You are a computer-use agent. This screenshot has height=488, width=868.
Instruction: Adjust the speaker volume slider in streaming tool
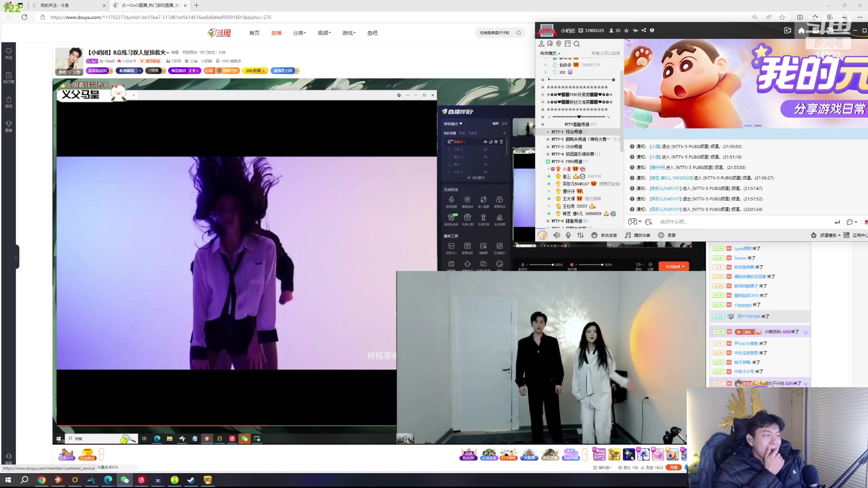[591, 265]
